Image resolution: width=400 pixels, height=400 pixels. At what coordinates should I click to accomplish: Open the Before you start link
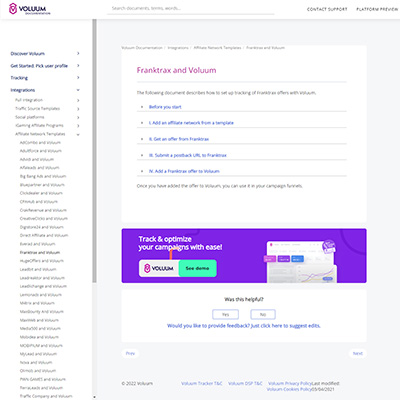(x=165, y=107)
